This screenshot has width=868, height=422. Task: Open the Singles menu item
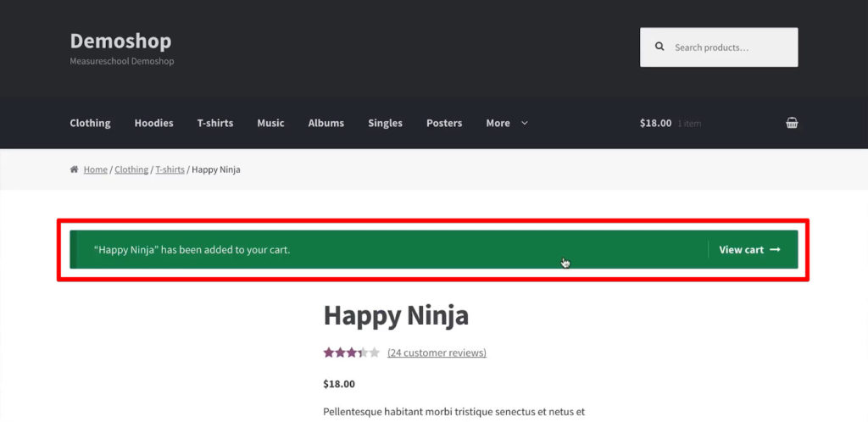386,123
